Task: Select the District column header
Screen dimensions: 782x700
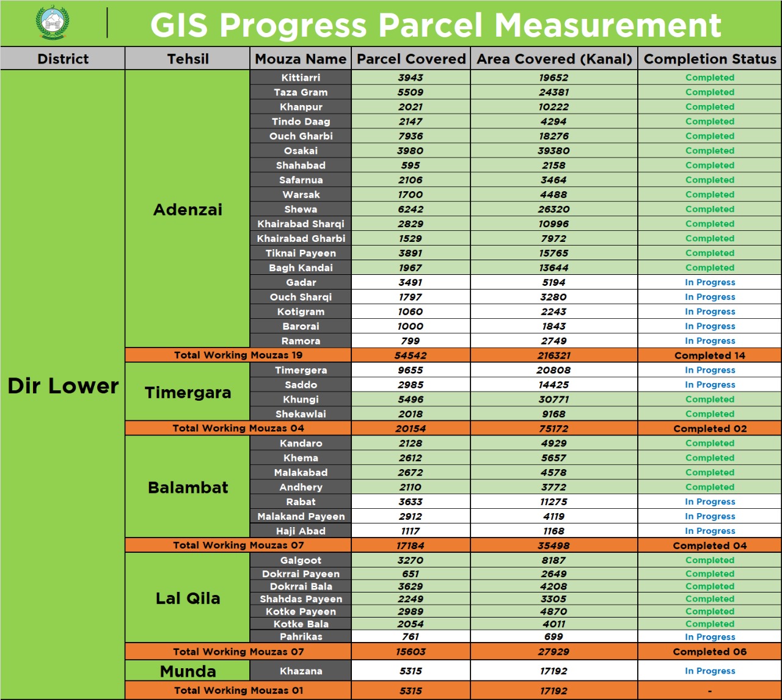Action: pos(63,59)
